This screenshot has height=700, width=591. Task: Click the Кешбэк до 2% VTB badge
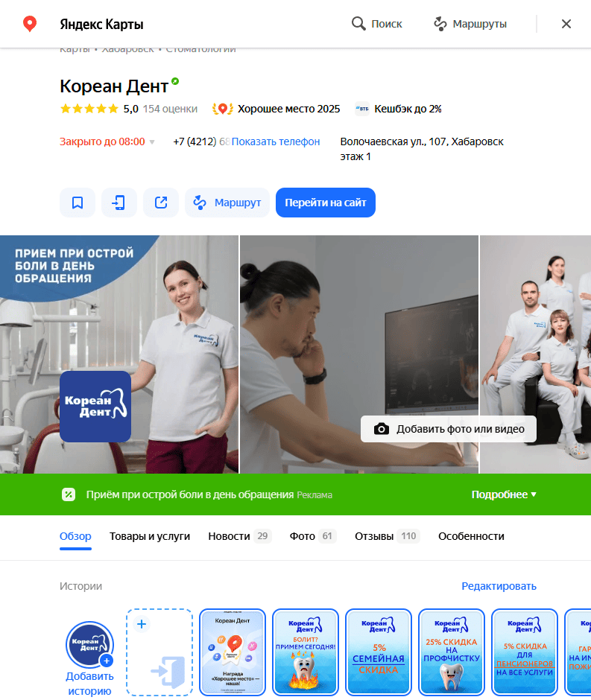pos(399,109)
